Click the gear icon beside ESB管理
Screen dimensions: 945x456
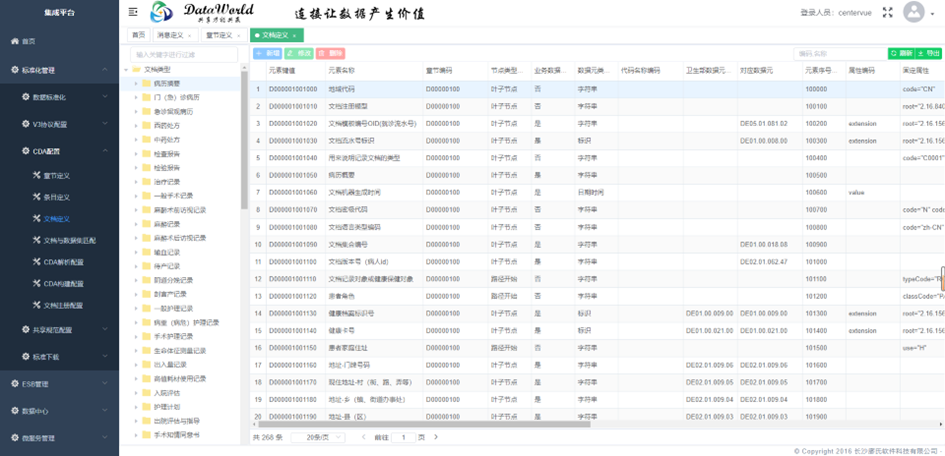(x=15, y=384)
